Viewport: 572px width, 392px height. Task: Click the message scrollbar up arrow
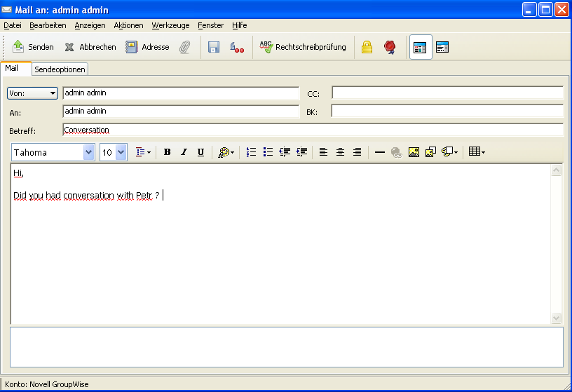556,170
